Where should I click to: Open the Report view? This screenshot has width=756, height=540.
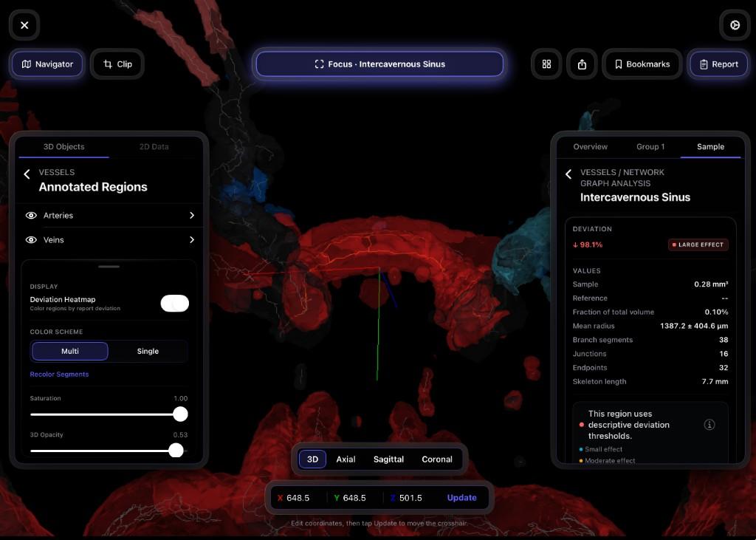[718, 64]
